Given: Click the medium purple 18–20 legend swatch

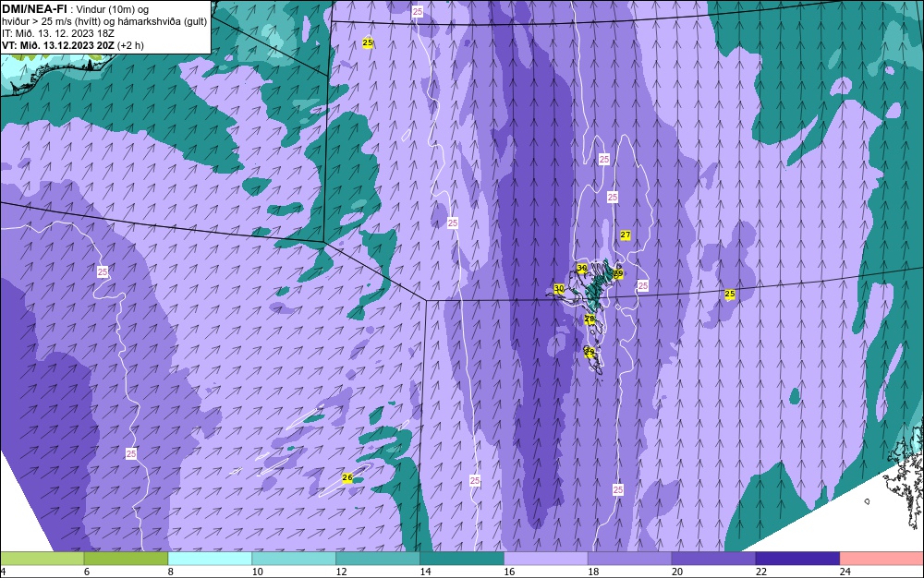Looking at the screenshot, I should pos(630,559).
